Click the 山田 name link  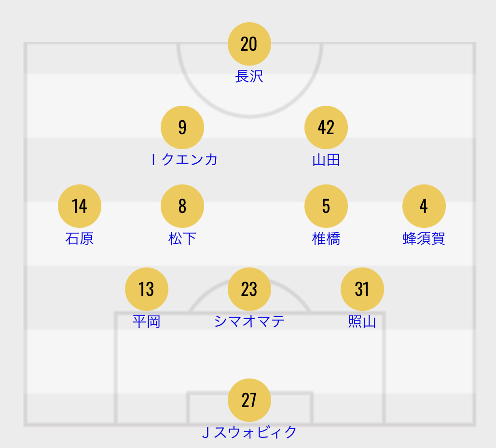326,160
